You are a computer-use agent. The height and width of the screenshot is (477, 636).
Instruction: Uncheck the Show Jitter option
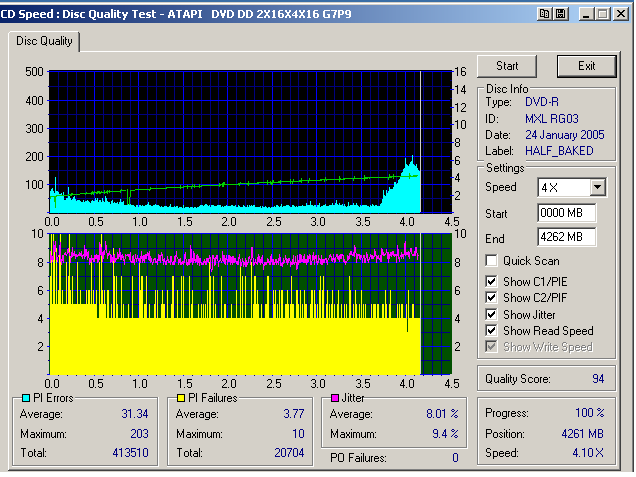[x=492, y=314]
